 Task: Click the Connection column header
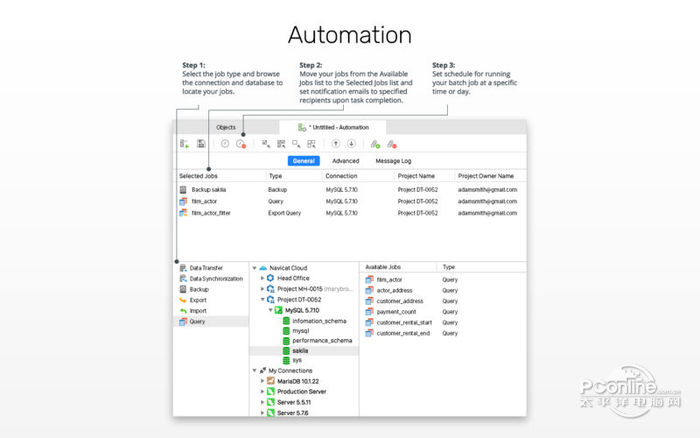(341, 176)
